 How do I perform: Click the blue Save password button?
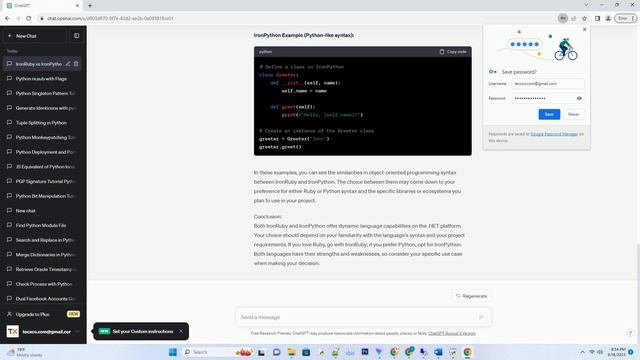pos(549,114)
